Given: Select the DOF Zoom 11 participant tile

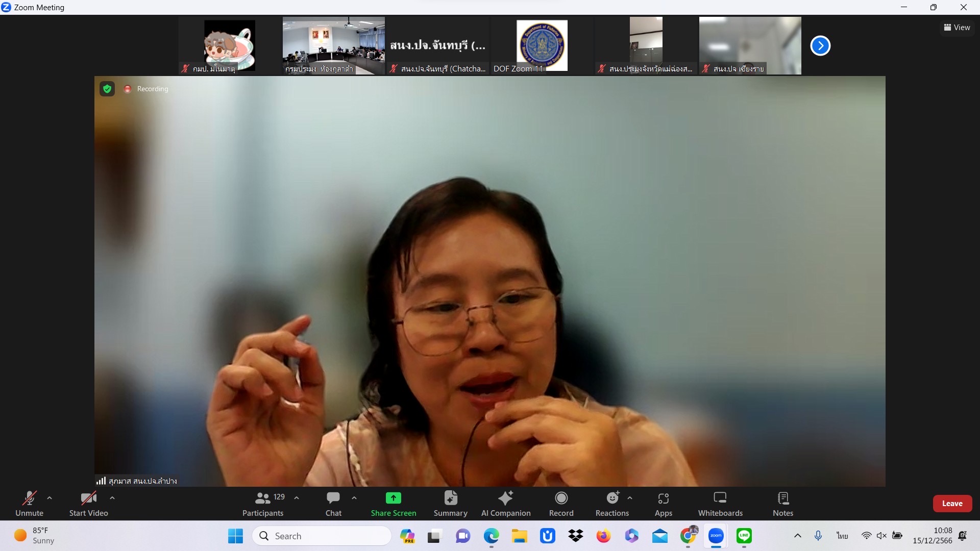Looking at the screenshot, I should pyautogui.click(x=542, y=46).
